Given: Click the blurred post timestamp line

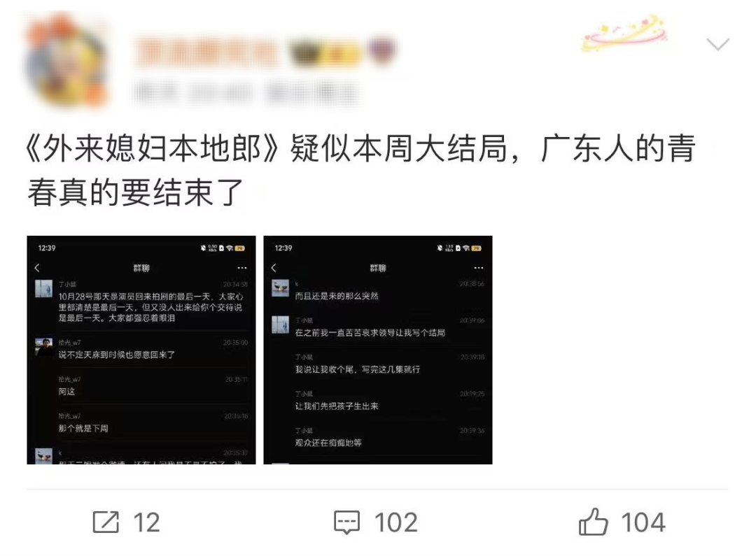Looking at the screenshot, I should (x=246, y=92).
